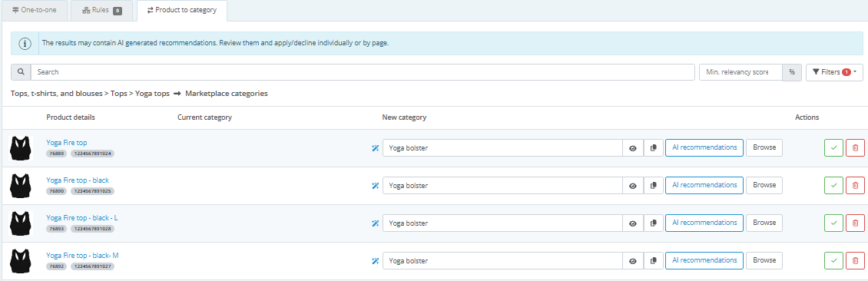Click the info icon in the notice banner
868x281 pixels.
tap(25, 42)
